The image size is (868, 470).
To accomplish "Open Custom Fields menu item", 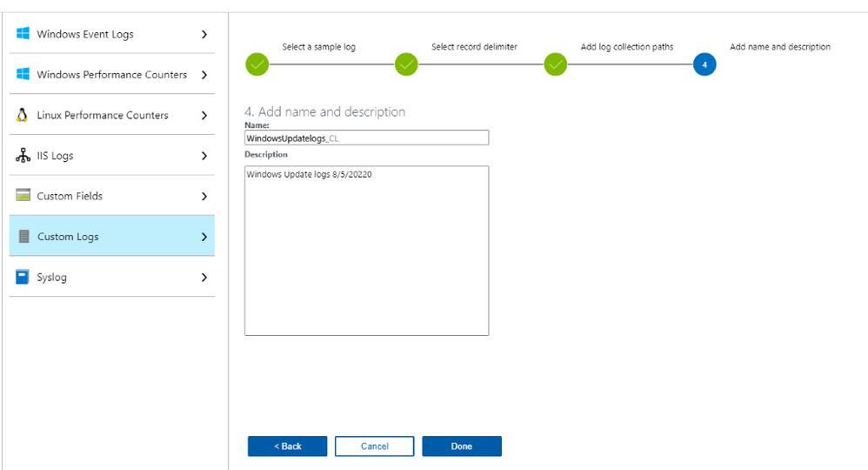I will (x=112, y=196).
